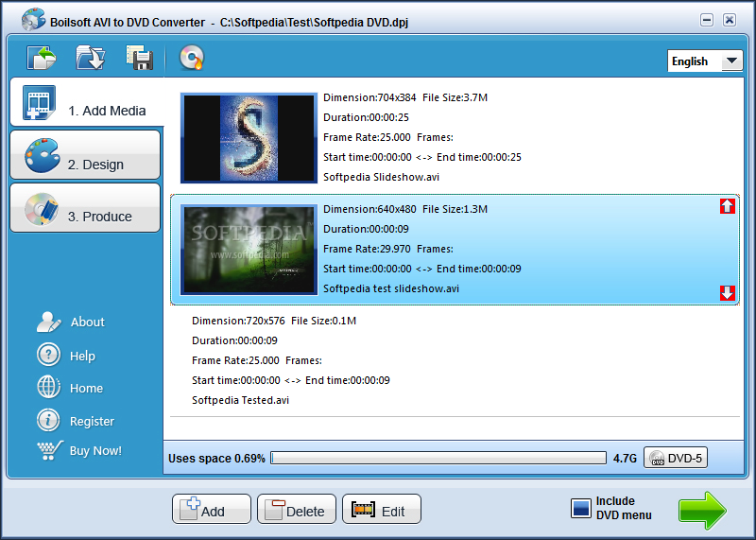756x540 pixels.
Task: Click the Register info icon
Action: click(x=48, y=420)
